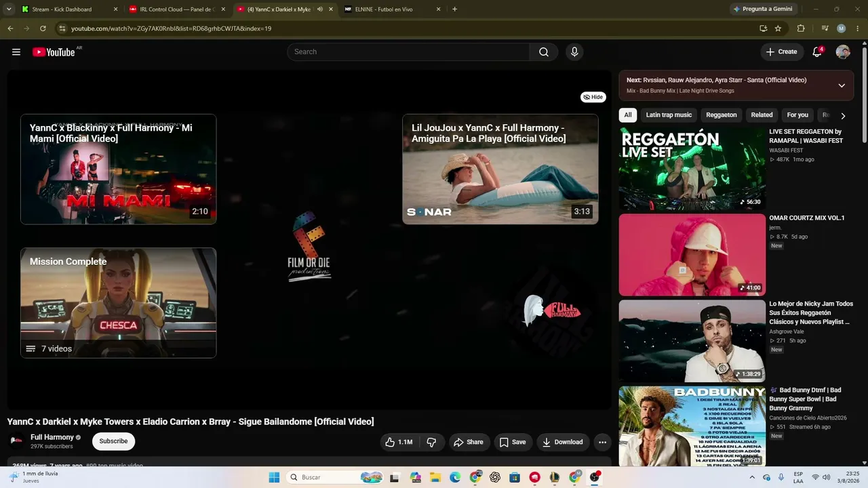Show more filter chips with the arrow
Viewport: 868px width, 488px height.
pyautogui.click(x=843, y=116)
